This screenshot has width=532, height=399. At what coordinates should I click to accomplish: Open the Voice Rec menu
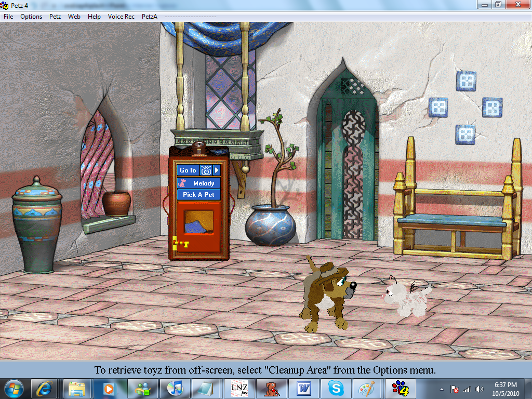pyautogui.click(x=121, y=17)
